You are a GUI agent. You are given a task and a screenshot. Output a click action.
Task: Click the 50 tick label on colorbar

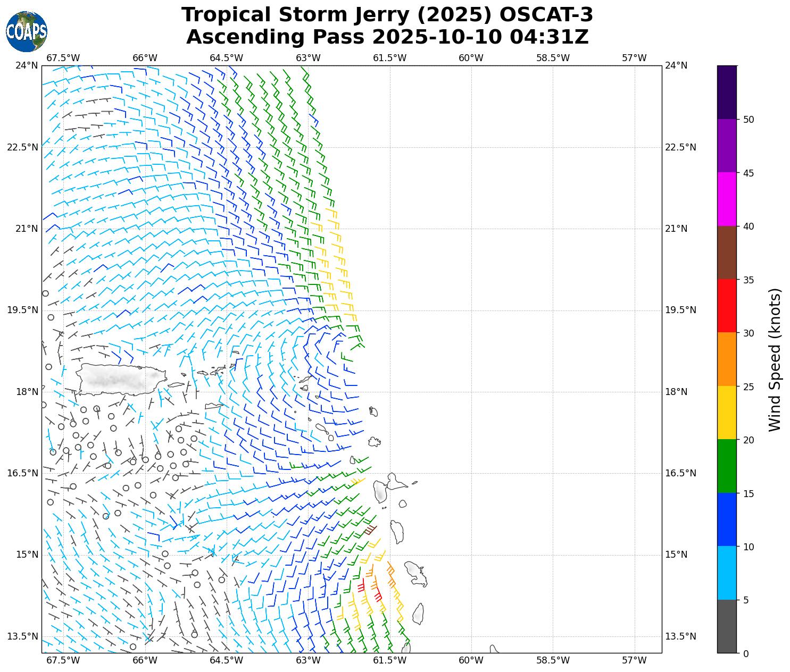point(749,120)
